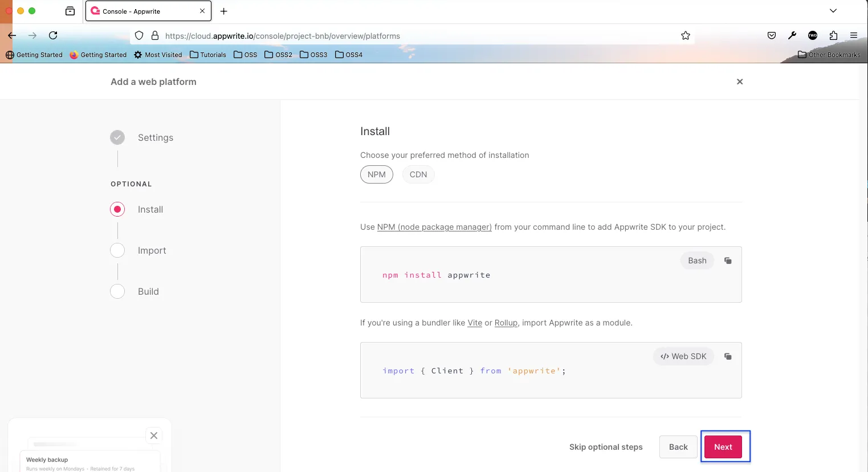
Task: Open the OSS3 bookmark folder
Action: click(313, 55)
